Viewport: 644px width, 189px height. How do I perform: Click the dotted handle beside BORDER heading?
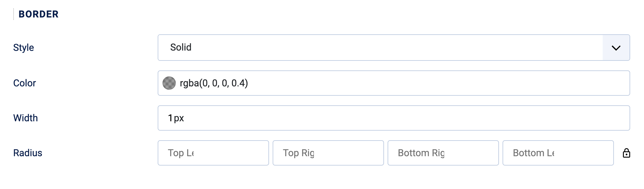click(x=14, y=14)
